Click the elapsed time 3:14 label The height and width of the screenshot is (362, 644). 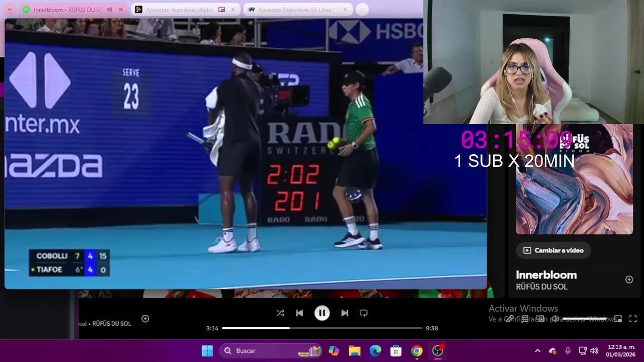click(212, 328)
